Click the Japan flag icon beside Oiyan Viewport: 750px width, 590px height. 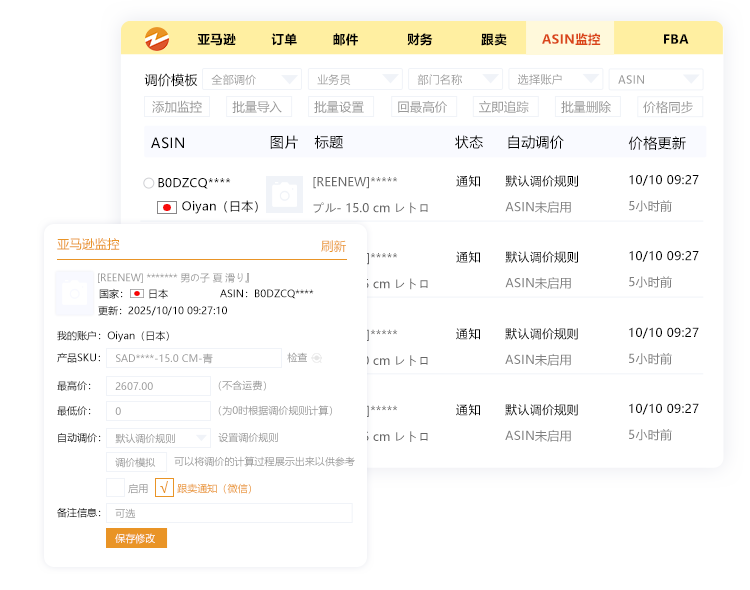[167, 207]
